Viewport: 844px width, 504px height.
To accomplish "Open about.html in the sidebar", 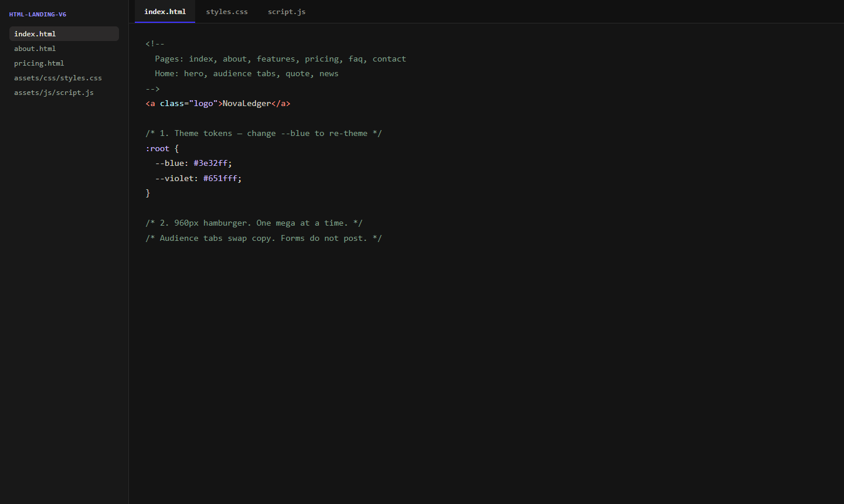I will pos(64,49).
